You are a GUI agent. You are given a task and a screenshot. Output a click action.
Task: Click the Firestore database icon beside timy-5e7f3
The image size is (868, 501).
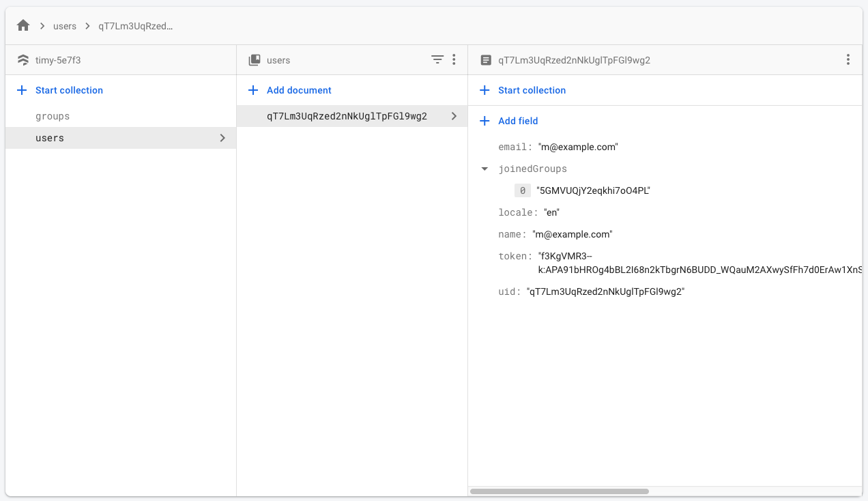click(x=23, y=60)
